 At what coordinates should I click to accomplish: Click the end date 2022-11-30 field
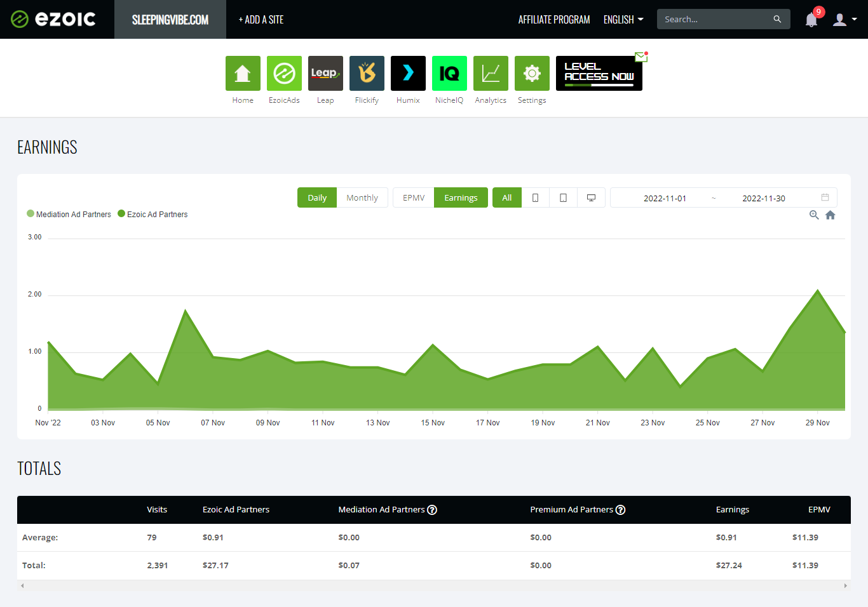click(x=764, y=198)
